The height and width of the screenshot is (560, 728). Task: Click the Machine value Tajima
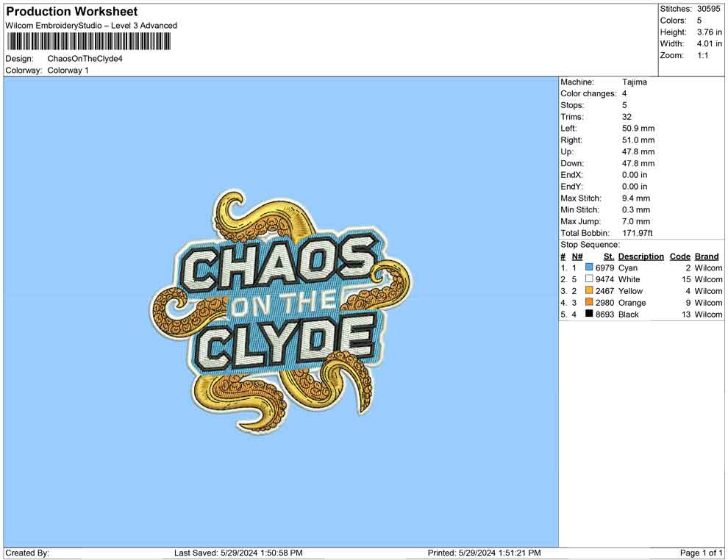pyautogui.click(x=635, y=82)
